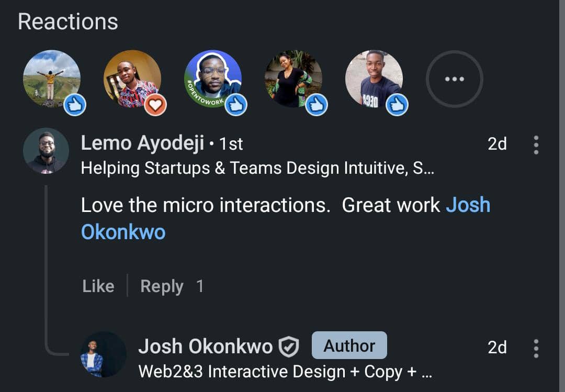565x392 pixels.
Task: Click Lemo Ayodeji's profile picture
Action: [46, 151]
